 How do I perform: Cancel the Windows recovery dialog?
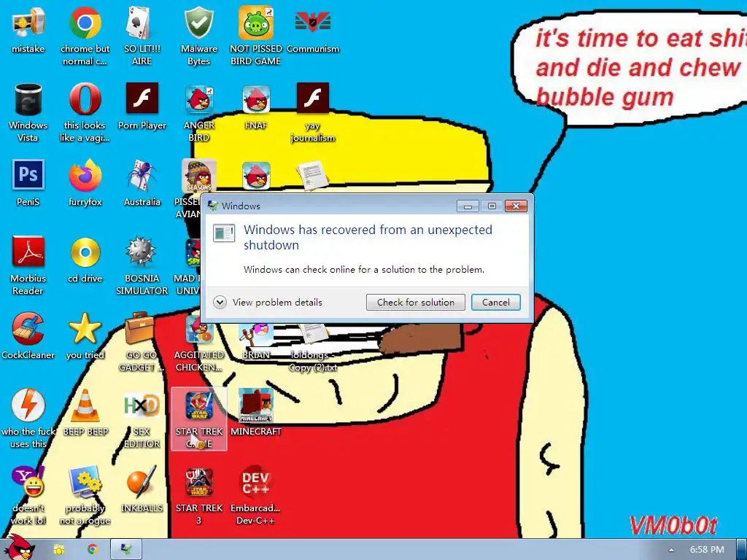coord(495,303)
